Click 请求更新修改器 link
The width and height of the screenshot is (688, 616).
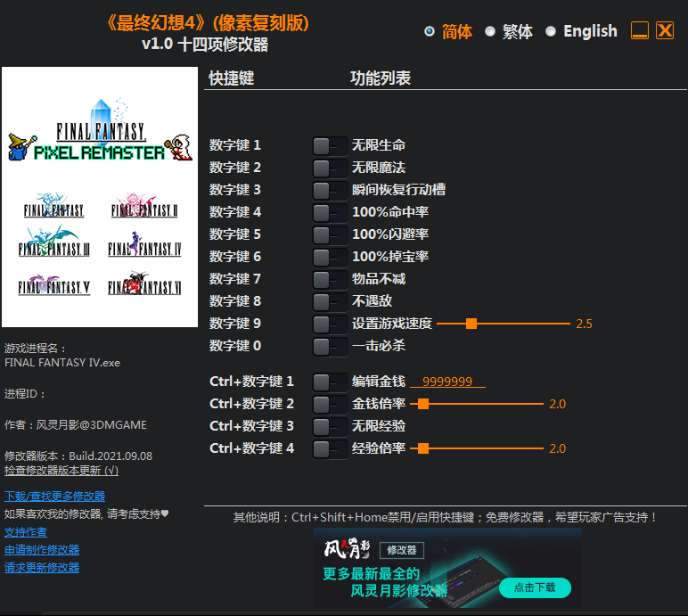[x=42, y=568]
